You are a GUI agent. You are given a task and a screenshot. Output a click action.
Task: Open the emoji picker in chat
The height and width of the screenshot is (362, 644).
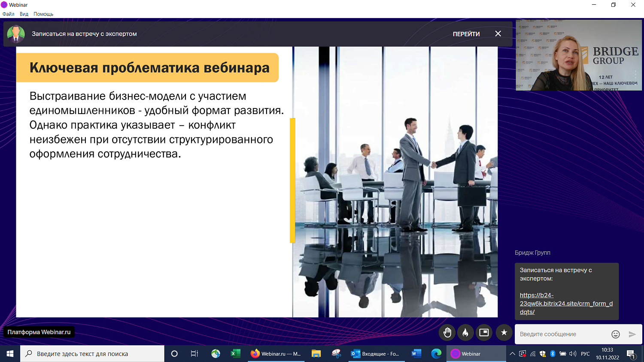tap(615, 334)
